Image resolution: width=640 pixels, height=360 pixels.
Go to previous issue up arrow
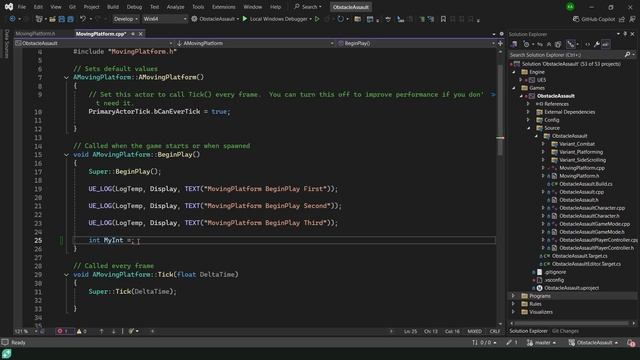(101, 331)
